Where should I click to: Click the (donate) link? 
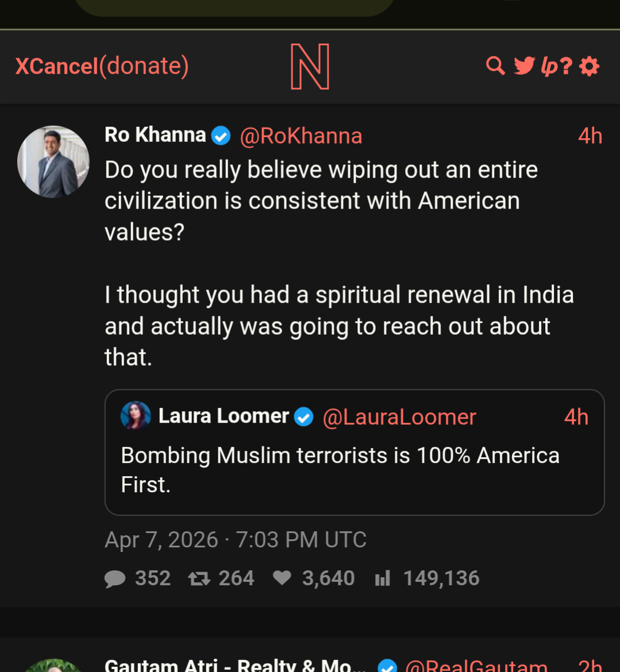click(144, 66)
